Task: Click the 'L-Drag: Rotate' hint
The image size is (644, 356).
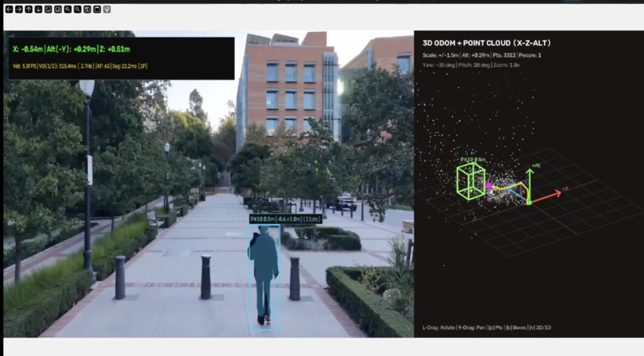Action: tap(439, 328)
